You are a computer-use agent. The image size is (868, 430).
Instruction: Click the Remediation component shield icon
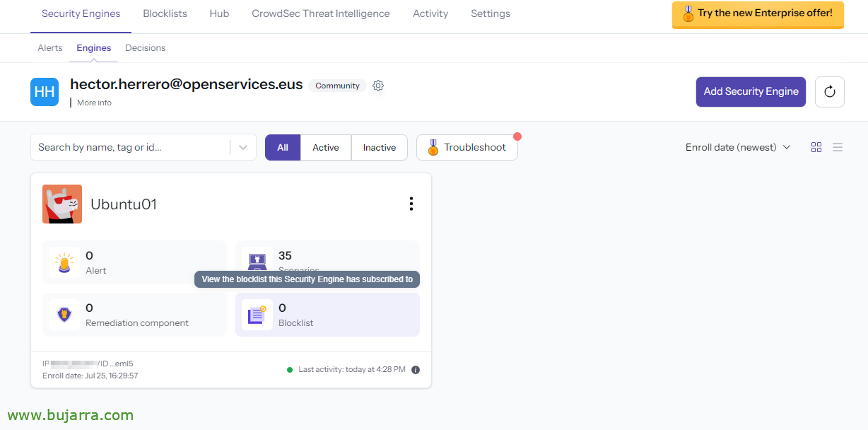click(x=64, y=315)
